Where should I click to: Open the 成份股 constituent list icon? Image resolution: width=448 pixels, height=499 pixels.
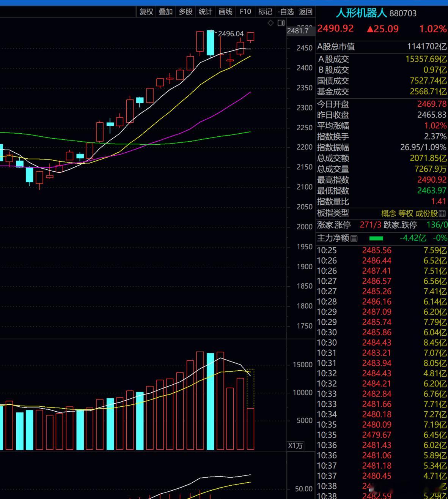pos(442,214)
